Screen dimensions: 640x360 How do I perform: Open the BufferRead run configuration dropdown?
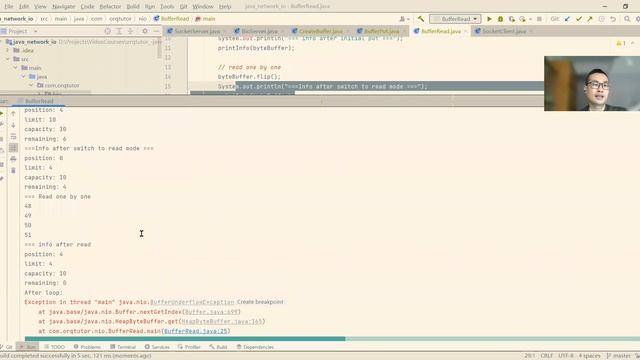pos(455,19)
